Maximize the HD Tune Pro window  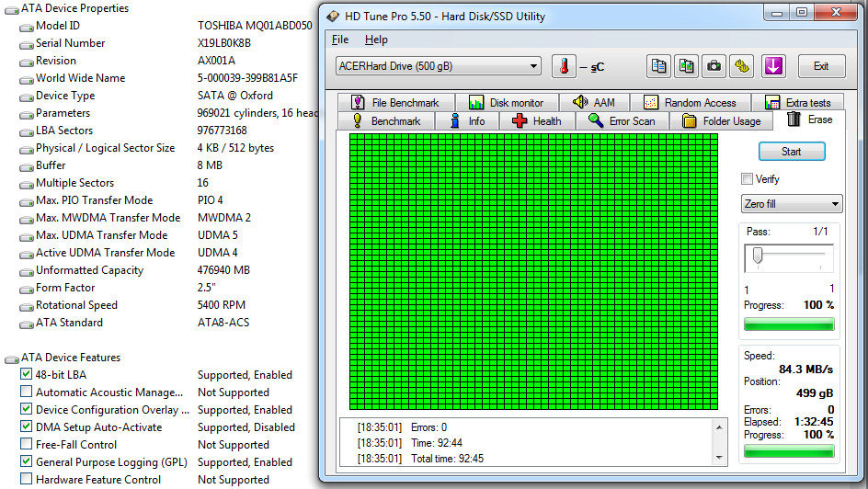pyautogui.click(x=802, y=13)
